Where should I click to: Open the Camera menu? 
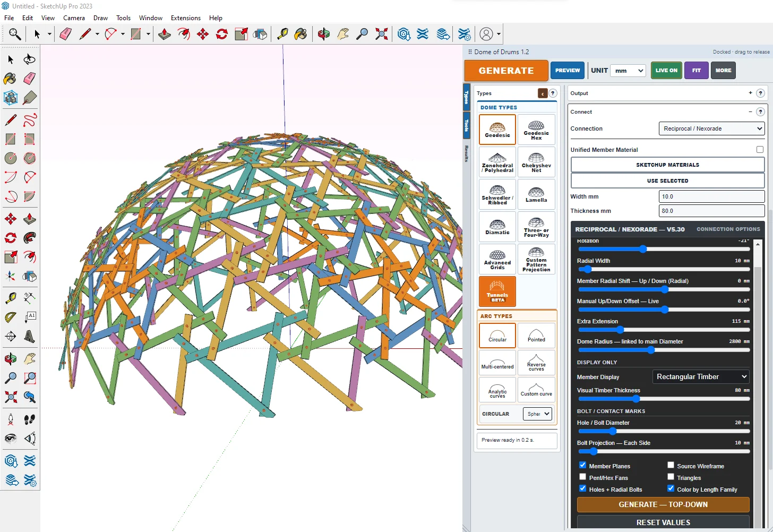tap(74, 18)
